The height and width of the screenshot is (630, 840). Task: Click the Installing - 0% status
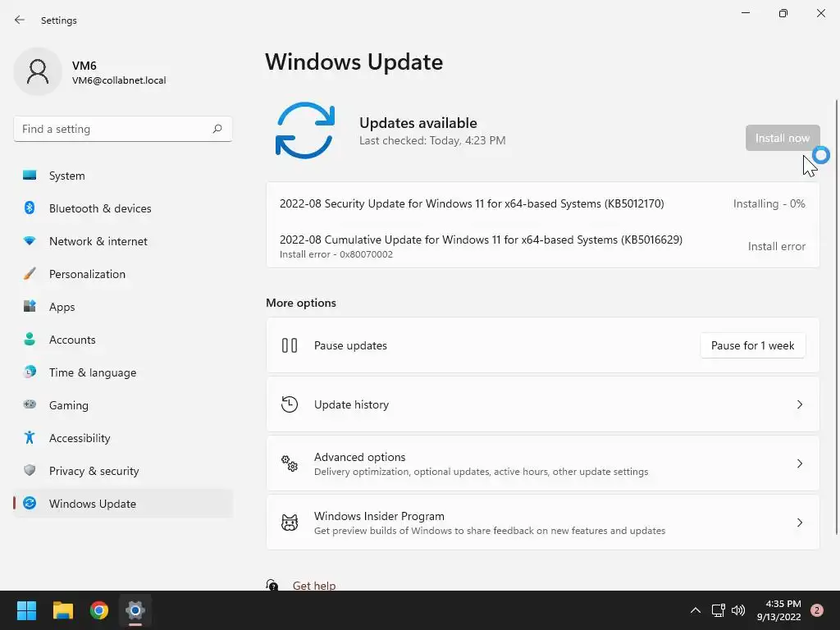[x=769, y=203]
